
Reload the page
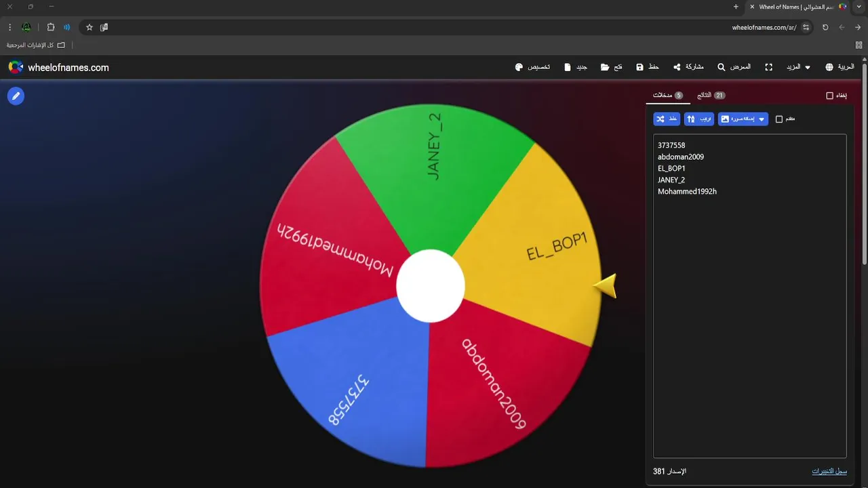pyautogui.click(x=825, y=27)
